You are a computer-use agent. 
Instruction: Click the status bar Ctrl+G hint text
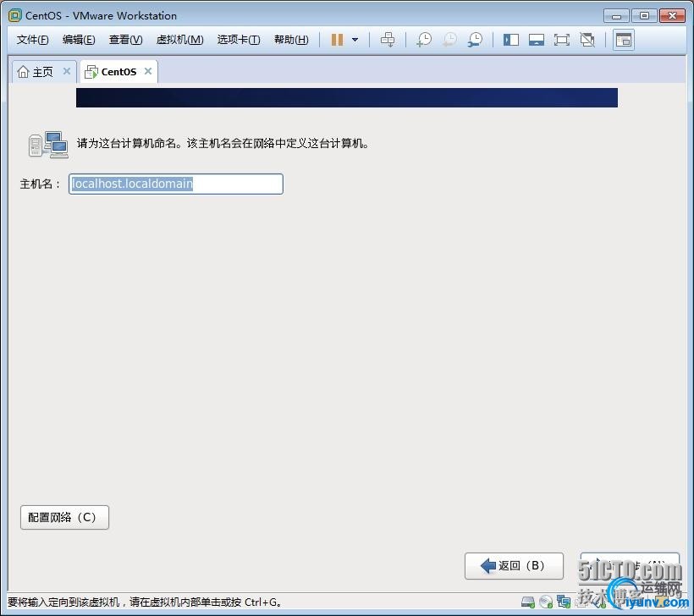(144, 602)
